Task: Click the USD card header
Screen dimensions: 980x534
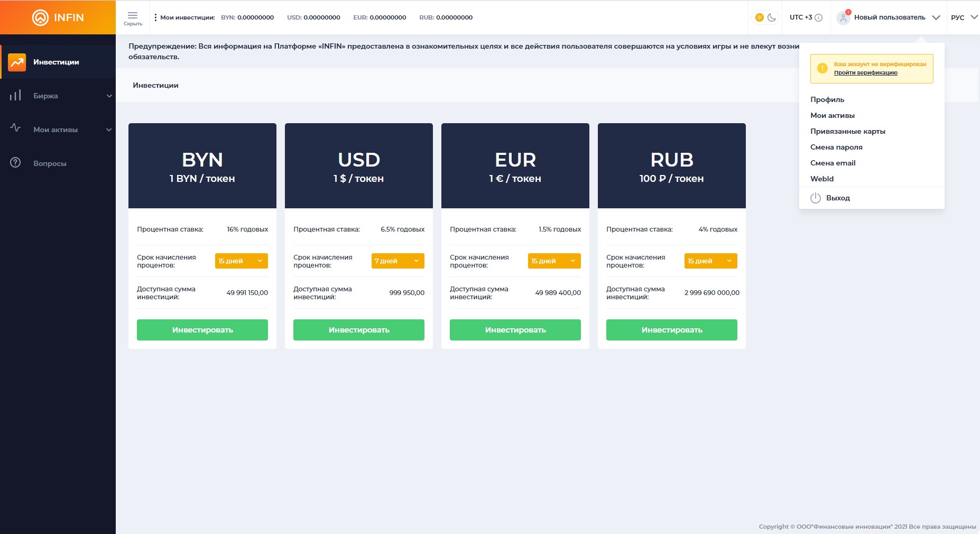Action: [359, 166]
